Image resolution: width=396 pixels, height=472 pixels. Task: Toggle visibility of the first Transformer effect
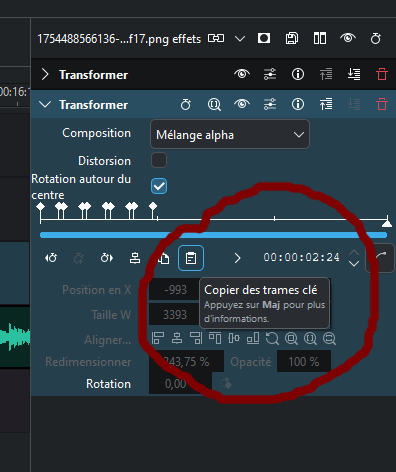click(242, 74)
